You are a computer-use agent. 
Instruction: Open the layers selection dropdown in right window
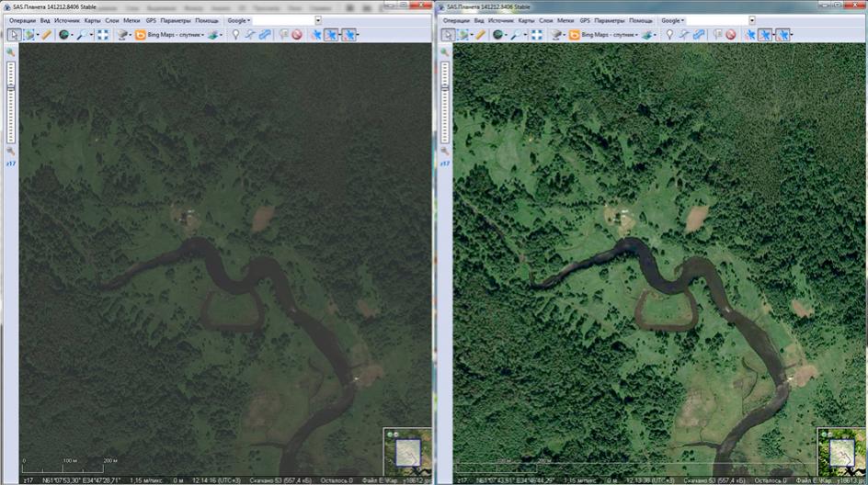tap(650, 35)
